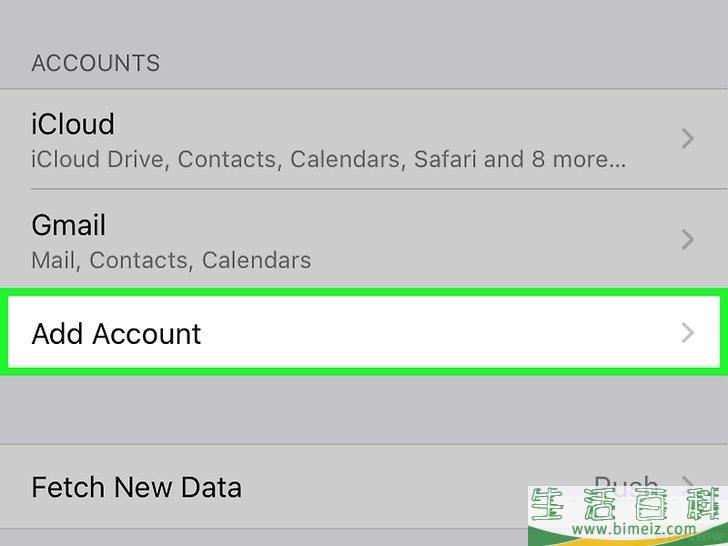Tap the Gmail row chevron arrow
728x546 pixels.
coord(688,240)
